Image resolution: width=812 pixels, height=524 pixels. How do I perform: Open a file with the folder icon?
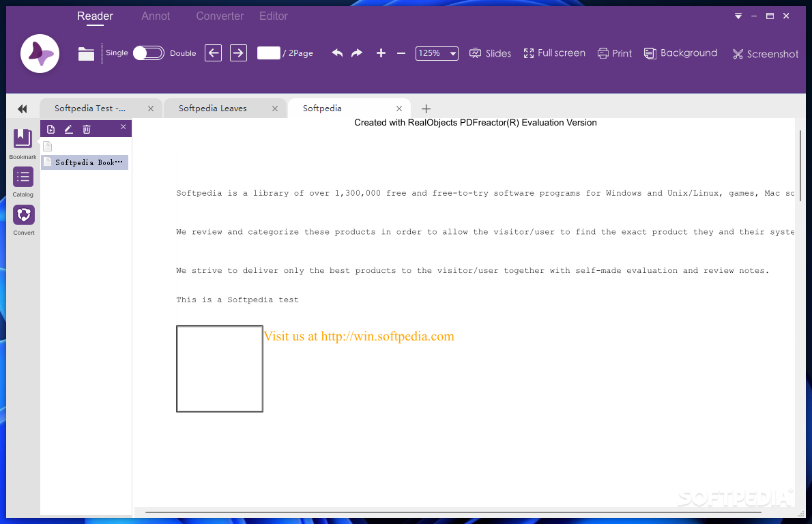(86, 53)
